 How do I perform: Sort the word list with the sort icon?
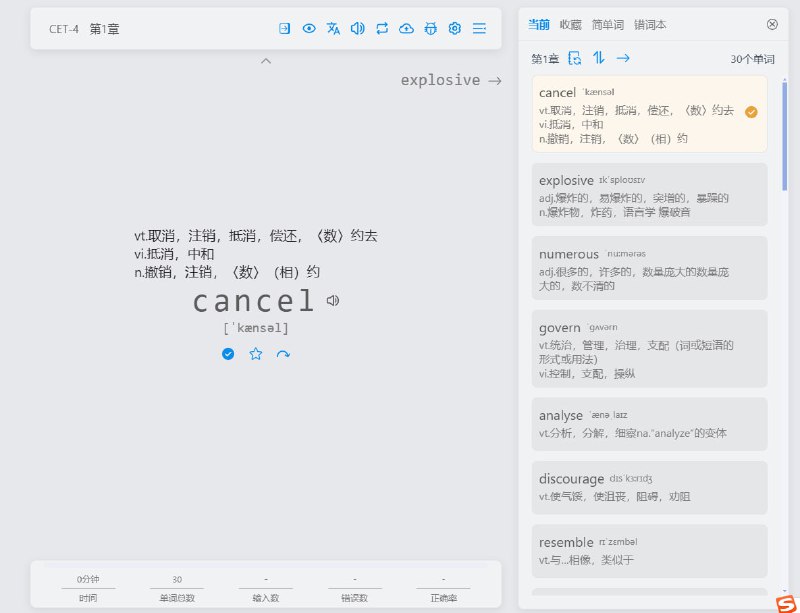click(x=598, y=58)
